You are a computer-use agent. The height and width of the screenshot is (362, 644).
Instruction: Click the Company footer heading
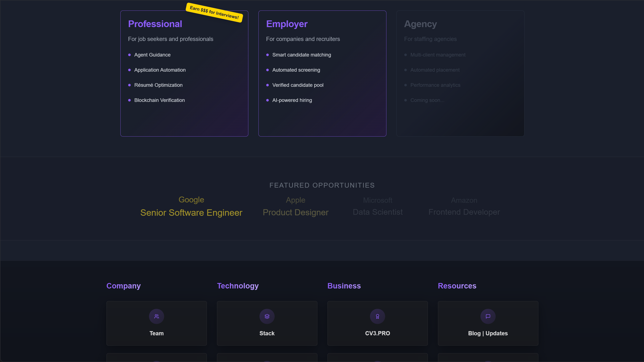click(124, 286)
